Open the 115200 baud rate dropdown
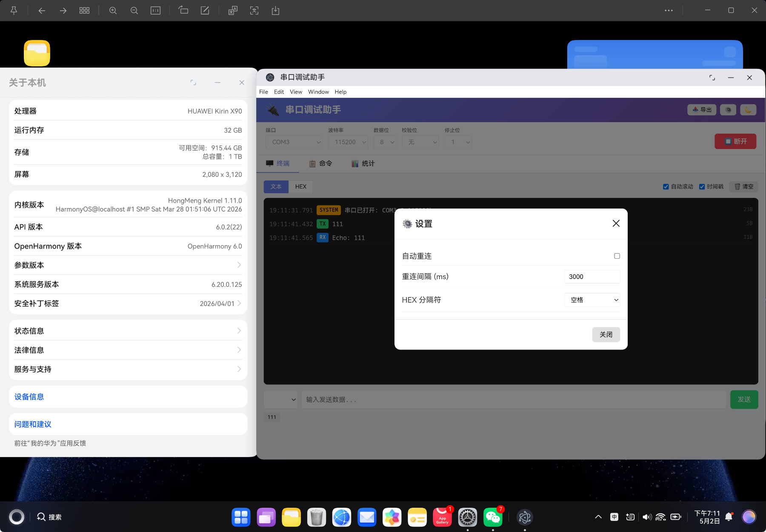The width and height of the screenshot is (766, 532). pos(348,142)
